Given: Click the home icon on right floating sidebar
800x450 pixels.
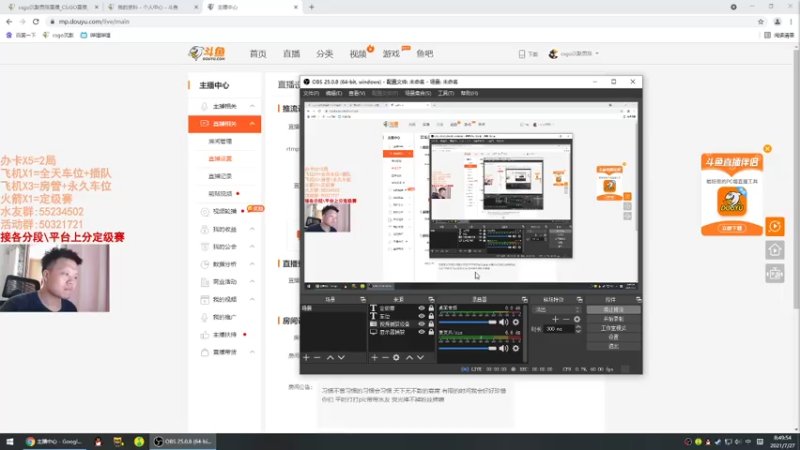Looking at the screenshot, I should (774, 250).
